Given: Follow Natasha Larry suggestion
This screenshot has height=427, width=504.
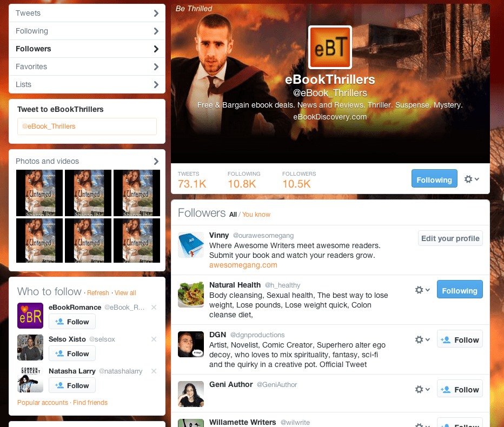Looking at the screenshot, I should (72, 385).
